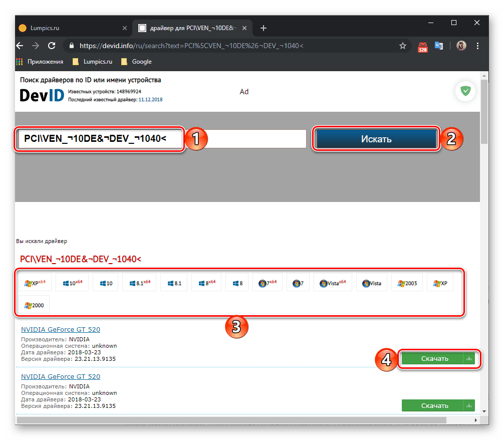Click the horizontal scroll right arrow

(476, 420)
